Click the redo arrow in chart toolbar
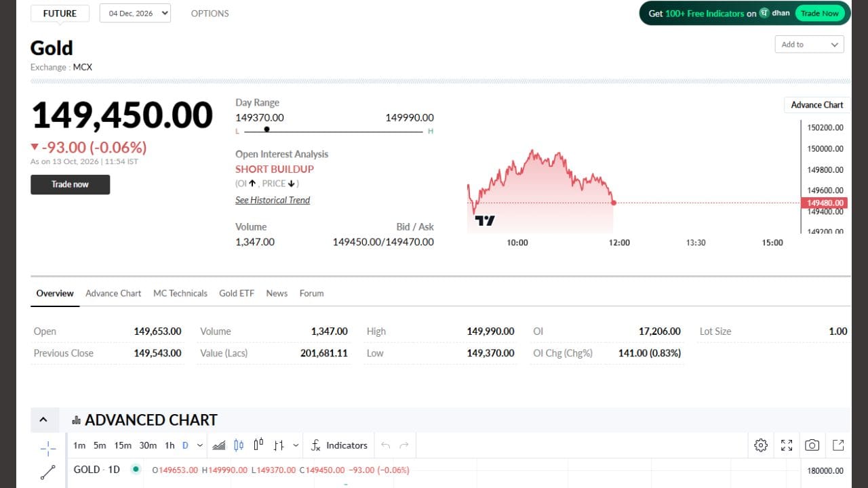 (x=405, y=445)
